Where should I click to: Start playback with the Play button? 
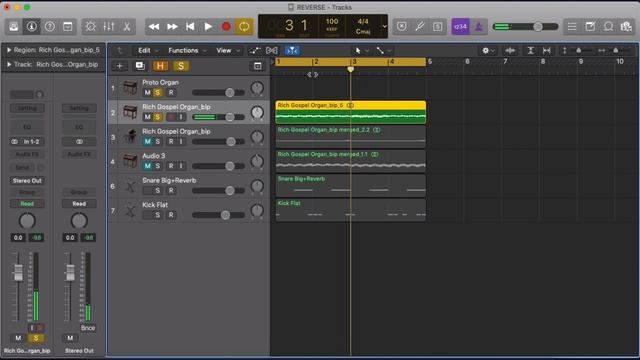208,27
